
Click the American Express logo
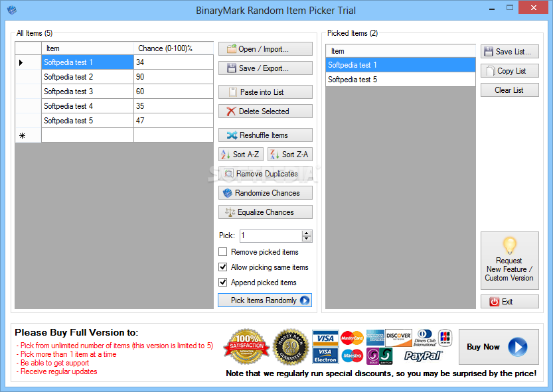tap(375, 338)
